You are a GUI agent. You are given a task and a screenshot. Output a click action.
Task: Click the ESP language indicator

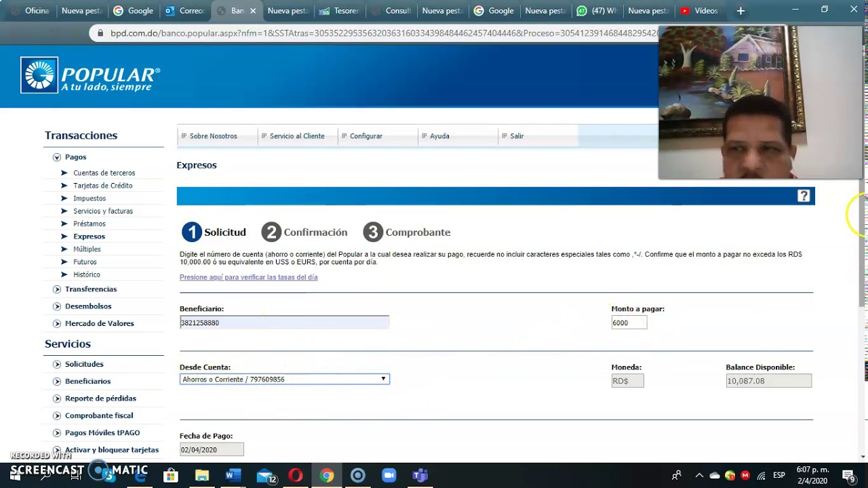(x=779, y=475)
